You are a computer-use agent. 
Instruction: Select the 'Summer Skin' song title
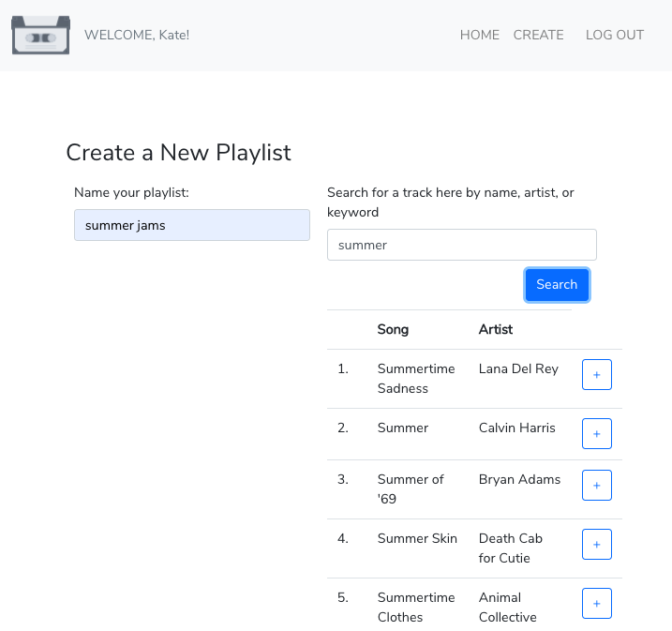[x=417, y=538]
